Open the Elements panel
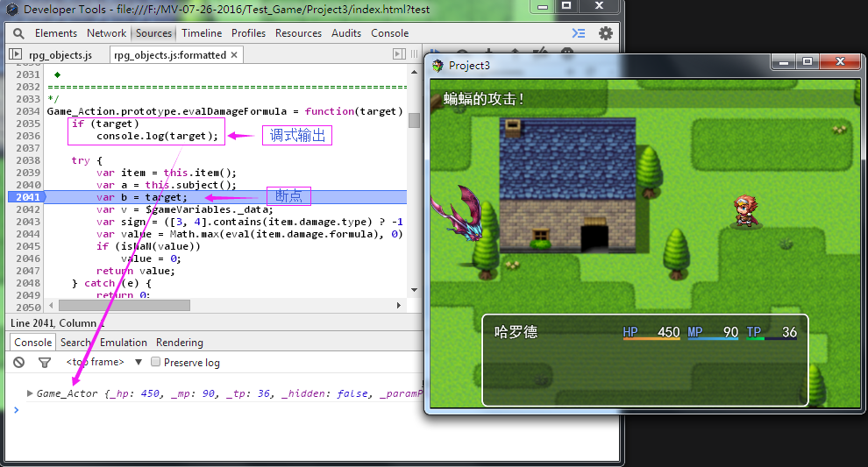 click(x=56, y=33)
